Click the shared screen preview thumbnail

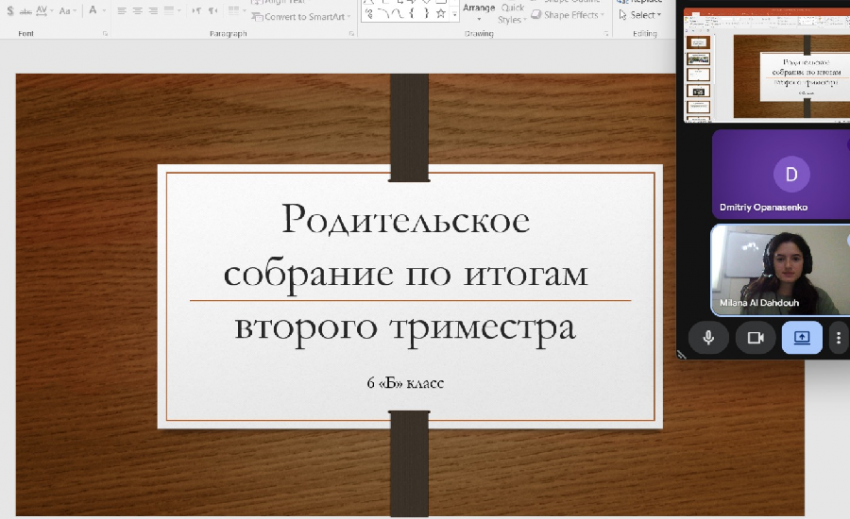pos(766,68)
